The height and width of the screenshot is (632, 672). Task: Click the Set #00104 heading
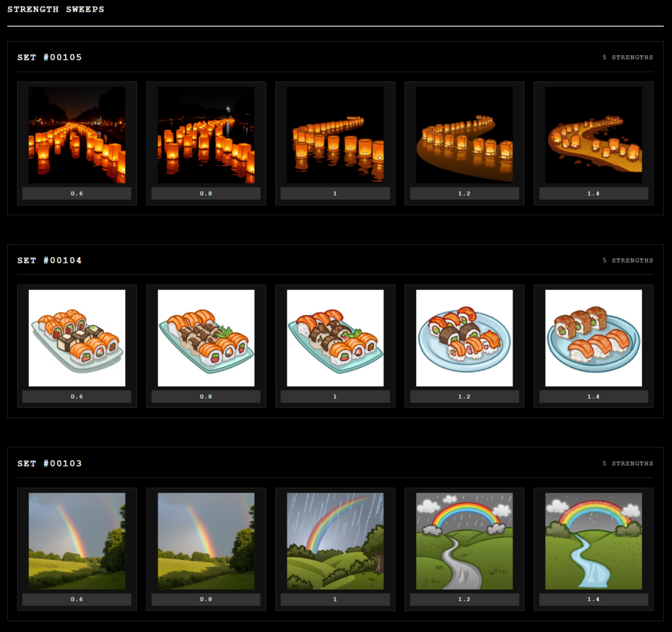pyautogui.click(x=50, y=261)
